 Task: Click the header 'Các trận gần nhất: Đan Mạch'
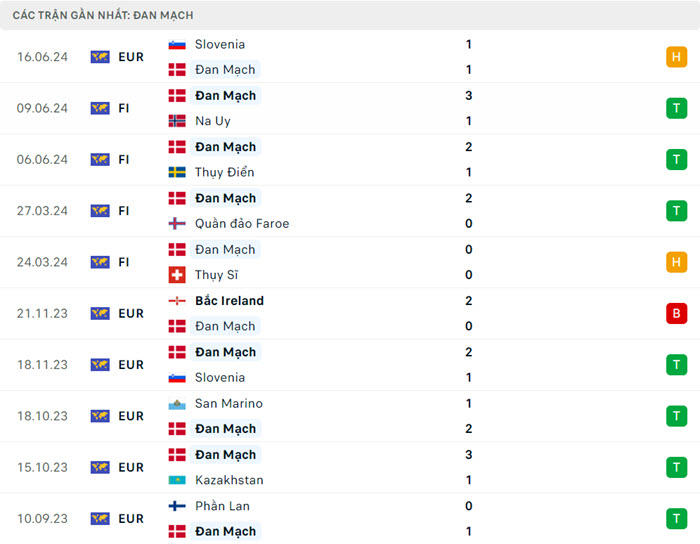(x=103, y=15)
